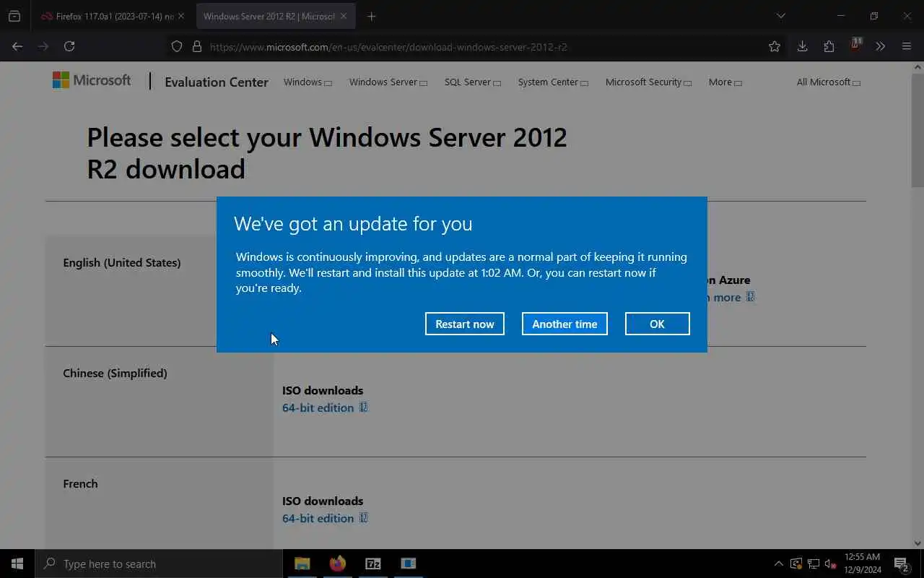The height and width of the screenshot is (578, 924).
Task: Bookmark this page with the star
Action: (x=775, y=46)
